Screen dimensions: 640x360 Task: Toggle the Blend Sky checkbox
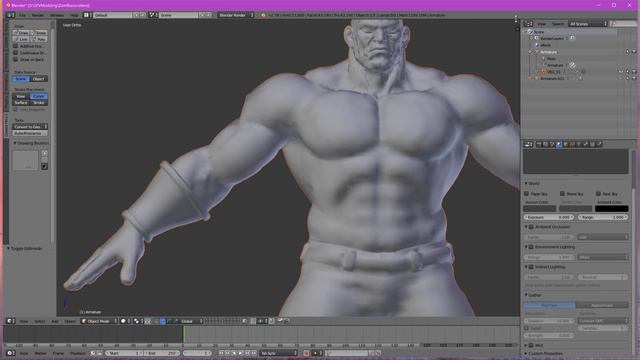pos(562,194)
